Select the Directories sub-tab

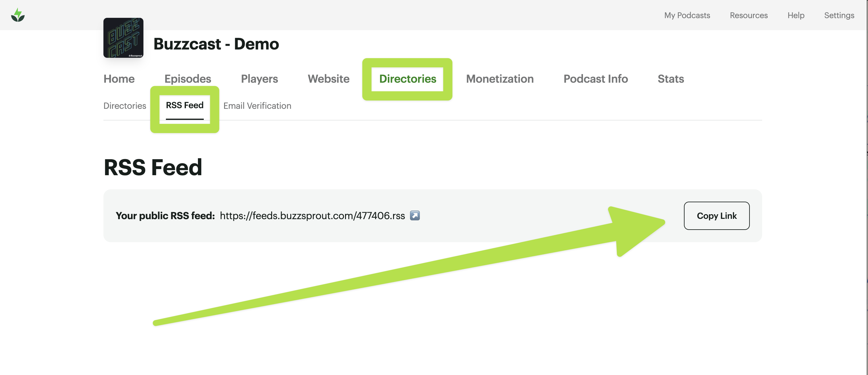(125, 106)
